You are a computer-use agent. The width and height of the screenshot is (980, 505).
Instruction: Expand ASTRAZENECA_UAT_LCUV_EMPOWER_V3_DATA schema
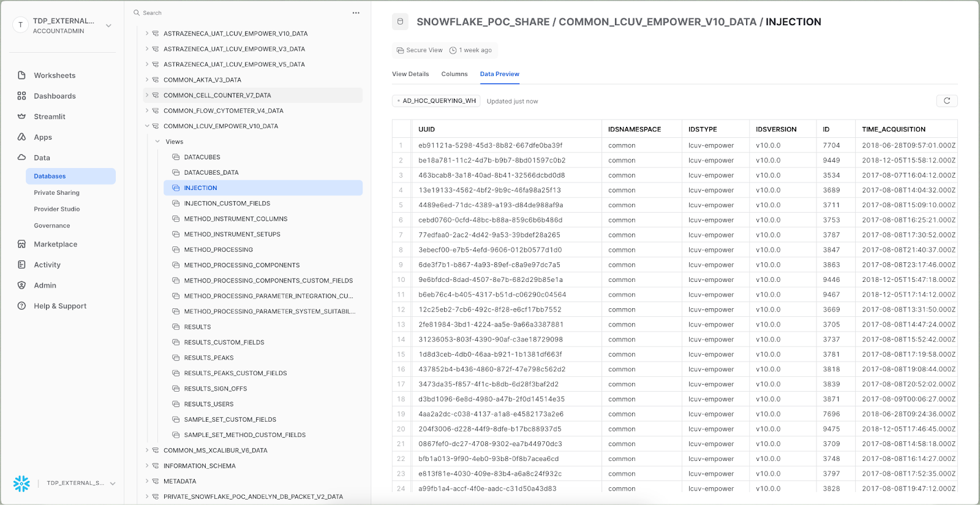(x=147, y=49)
